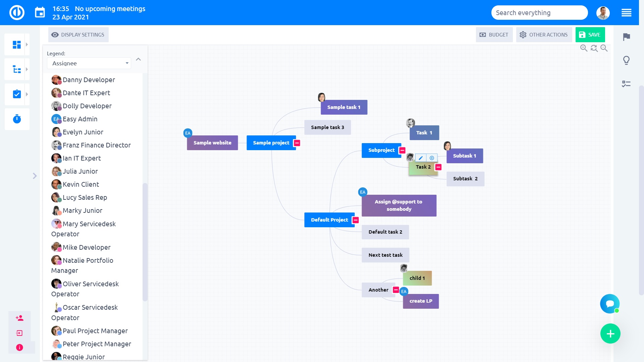This screenshot has height=362, width=644.
Task: Click the checklist icon in left sidebar
Action: pos(16,94)
